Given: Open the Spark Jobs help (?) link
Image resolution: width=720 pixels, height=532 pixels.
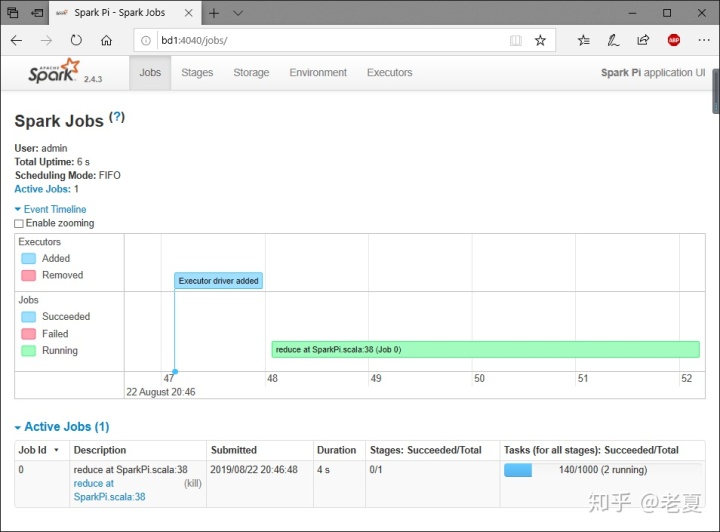Looking at the screenshot, I should point(117,117).
